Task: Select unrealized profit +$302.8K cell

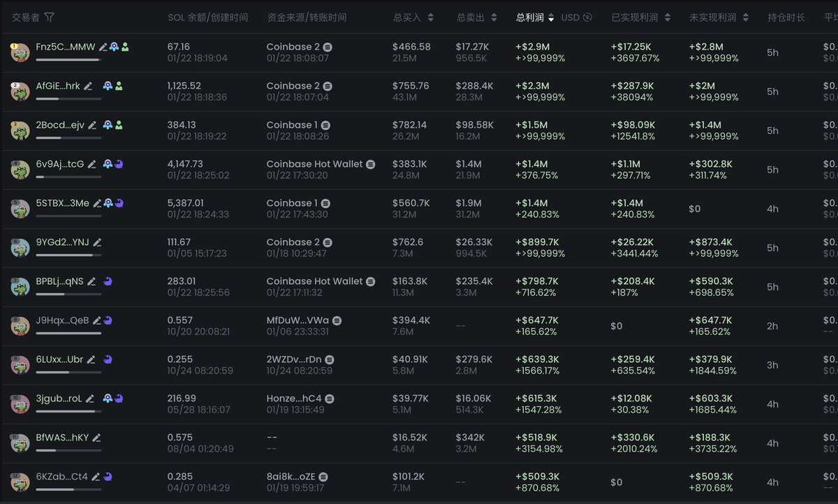Action: (x=711, y=164)
